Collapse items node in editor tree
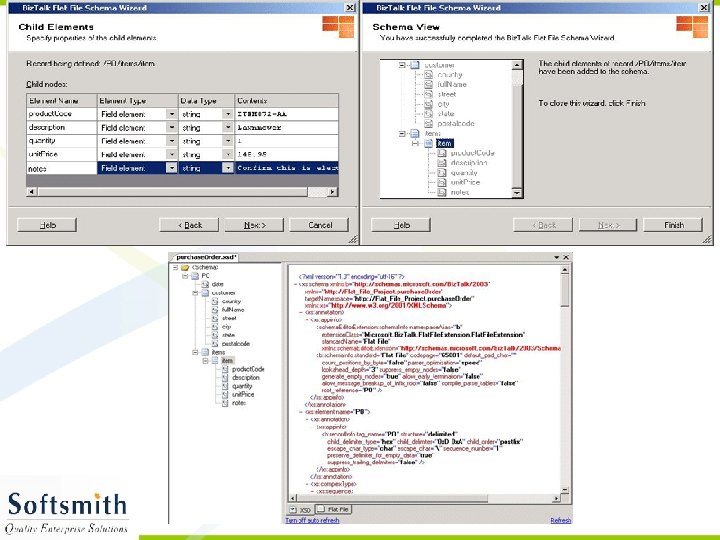This screenshot has height=540, width=720. [195, 352]
